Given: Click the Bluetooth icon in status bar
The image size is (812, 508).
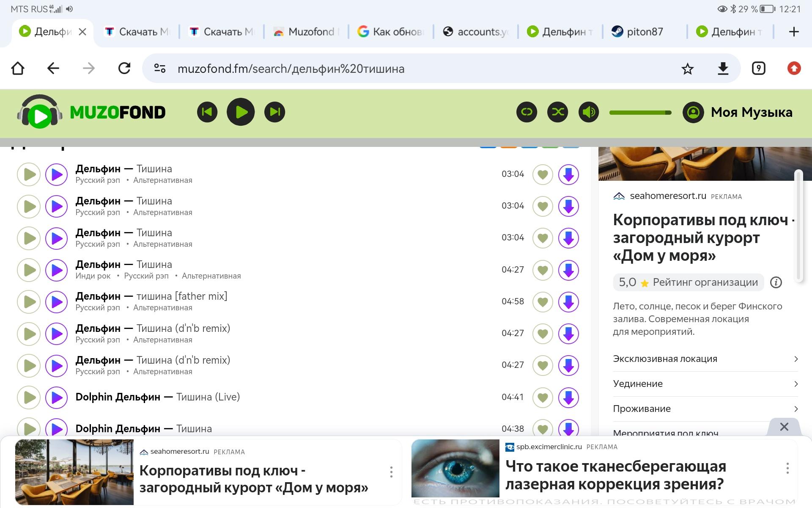Looking at the screenshot, I should click(x=733, y=9).
